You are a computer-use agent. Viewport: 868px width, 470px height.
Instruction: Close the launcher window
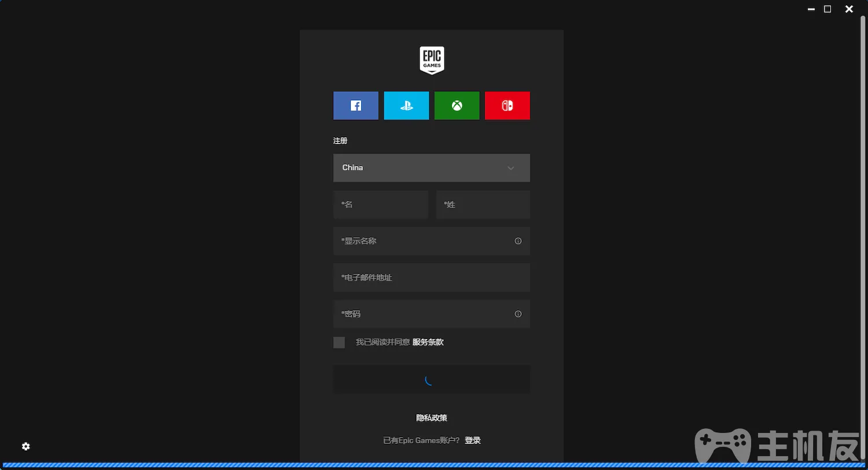pos(849,9)
